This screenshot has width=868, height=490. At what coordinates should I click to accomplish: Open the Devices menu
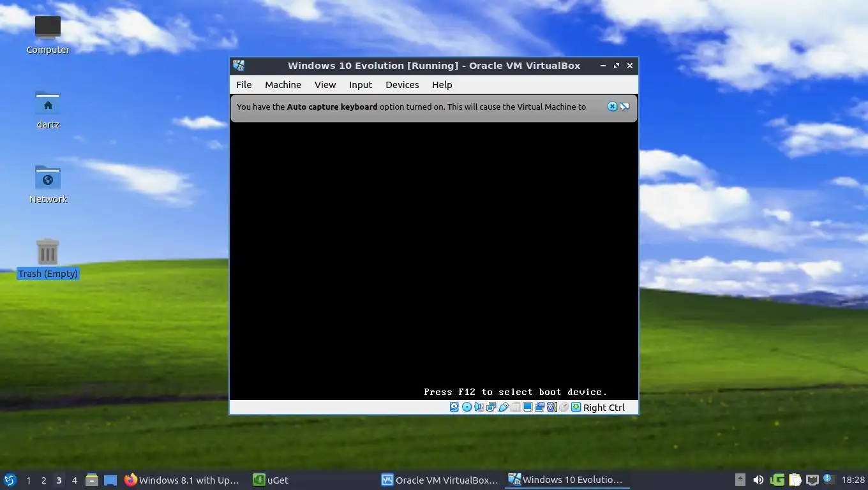pos(402,85)
